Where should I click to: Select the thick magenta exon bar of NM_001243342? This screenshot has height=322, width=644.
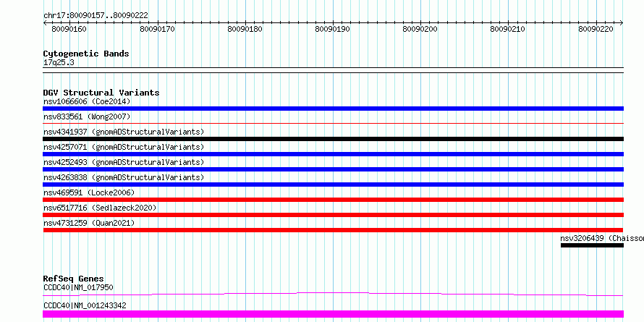[x=333, y=314]
